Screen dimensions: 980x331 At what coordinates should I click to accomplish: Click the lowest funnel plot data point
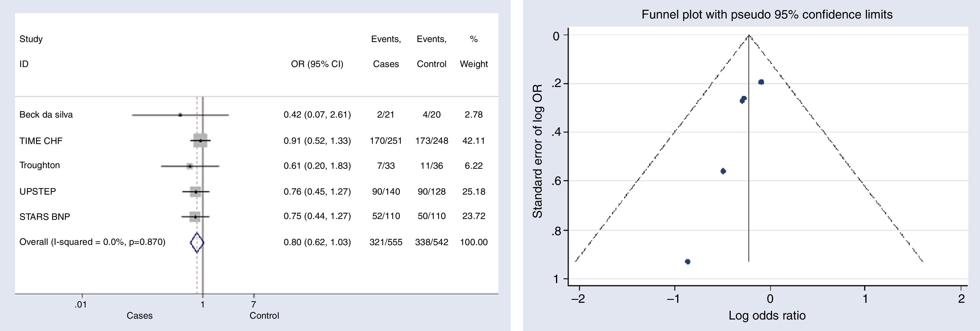(x=687, y=261)
